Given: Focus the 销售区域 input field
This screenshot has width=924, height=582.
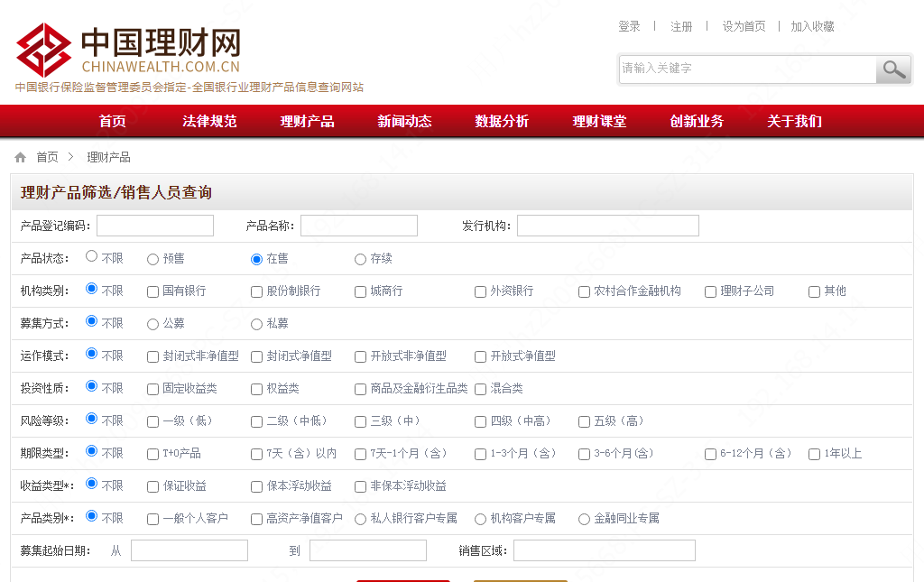Looking at the screenshot, I should click(605, 550).
